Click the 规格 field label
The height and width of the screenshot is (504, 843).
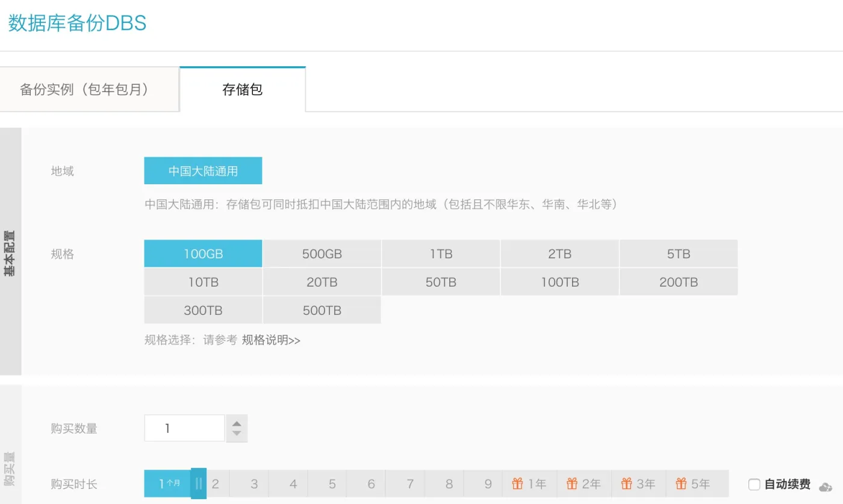[x=62, y=254]
